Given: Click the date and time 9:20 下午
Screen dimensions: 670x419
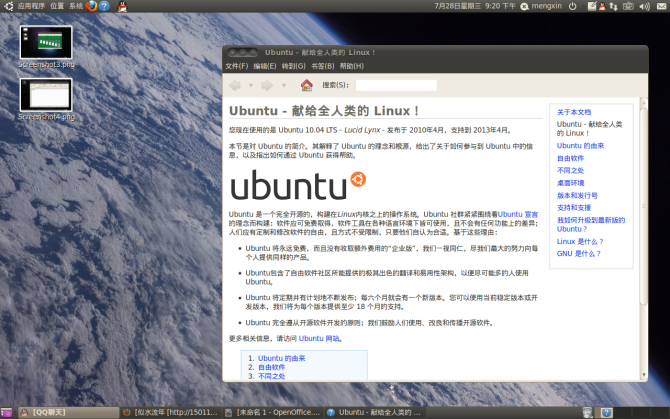Looking at the screenshot, I should coord(475,6).
